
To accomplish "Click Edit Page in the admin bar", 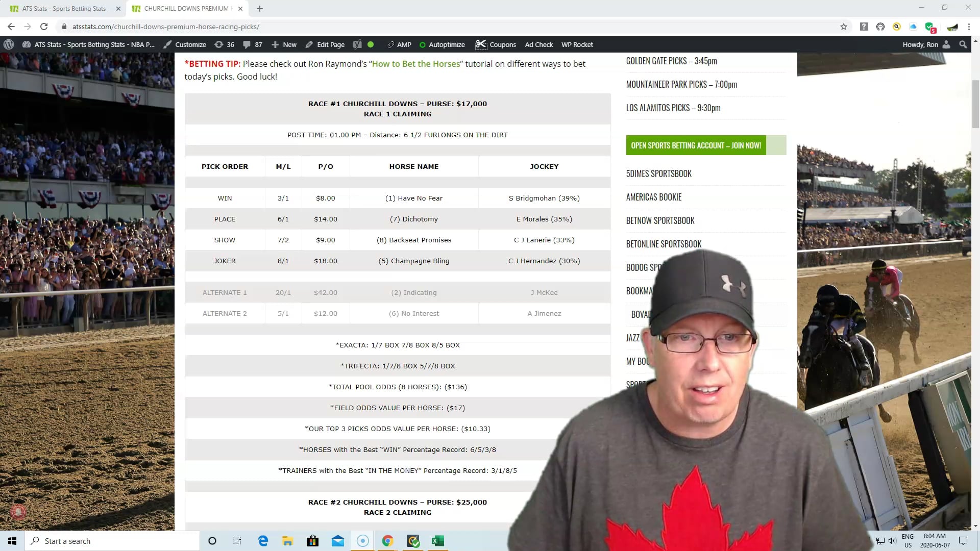I will coord(325,44).
